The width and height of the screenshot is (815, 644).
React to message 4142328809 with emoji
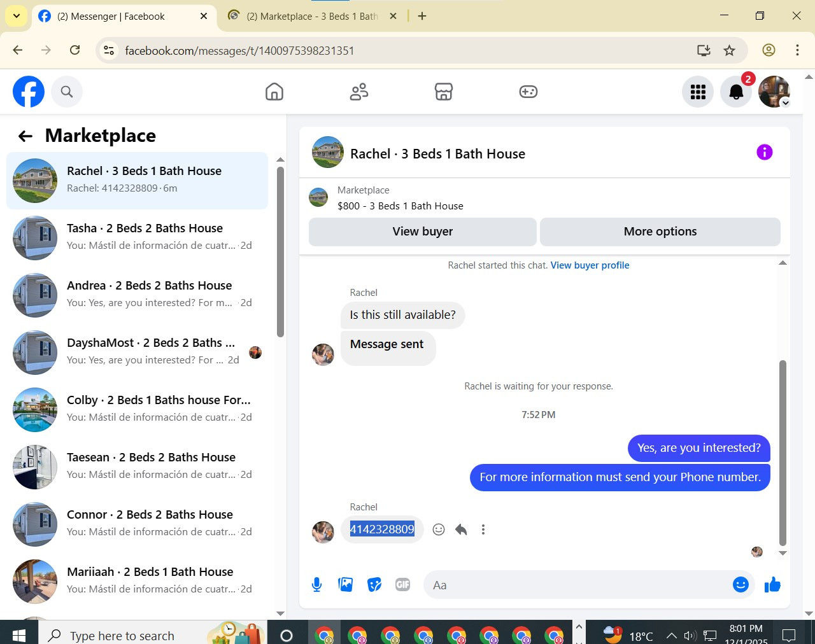pos(439,529)
